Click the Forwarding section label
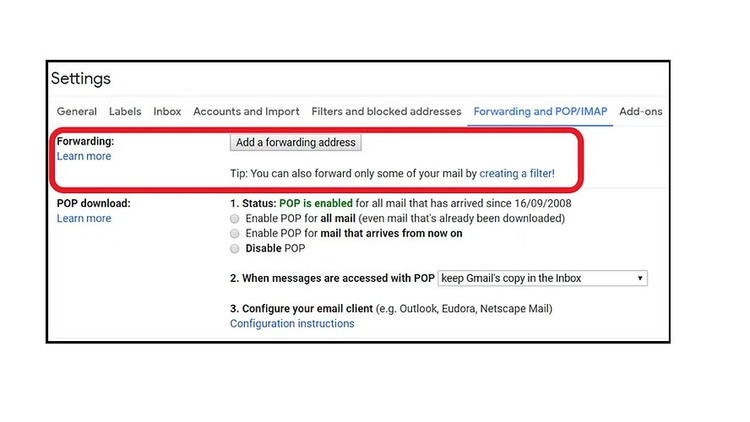The image size is (750, 422). 85,142
